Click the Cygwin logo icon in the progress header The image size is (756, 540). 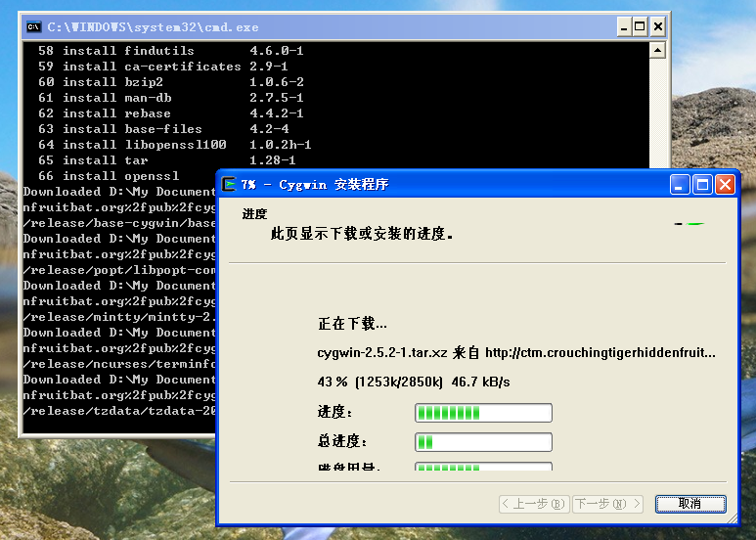point(689,224)
